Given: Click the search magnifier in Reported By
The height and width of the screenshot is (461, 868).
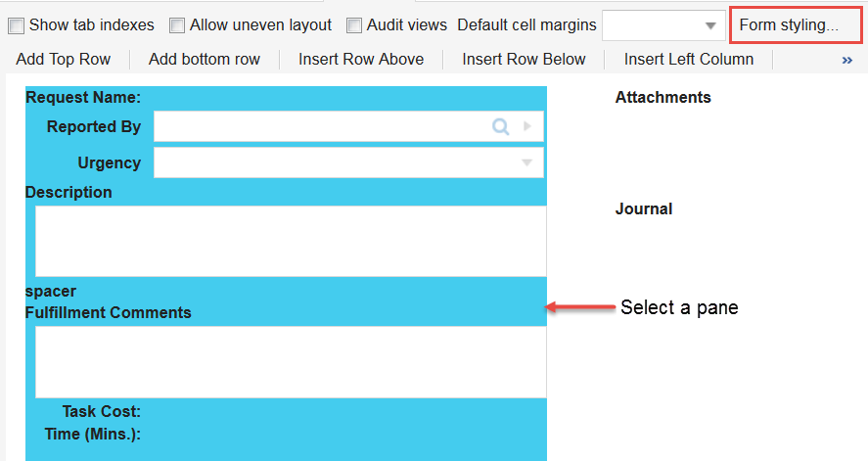Looking at the screenshot, I should pyautogui.click(x=500, y=126).
